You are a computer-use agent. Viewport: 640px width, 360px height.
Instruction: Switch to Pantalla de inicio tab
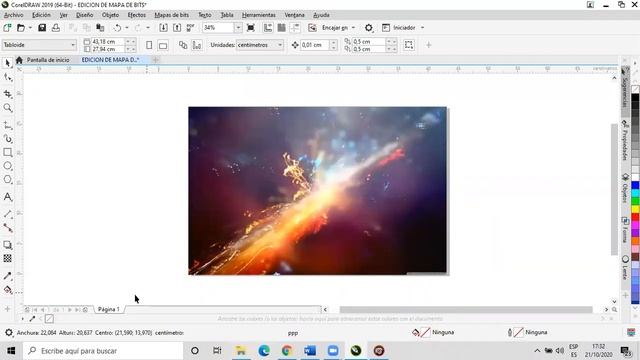coord(48,60)
